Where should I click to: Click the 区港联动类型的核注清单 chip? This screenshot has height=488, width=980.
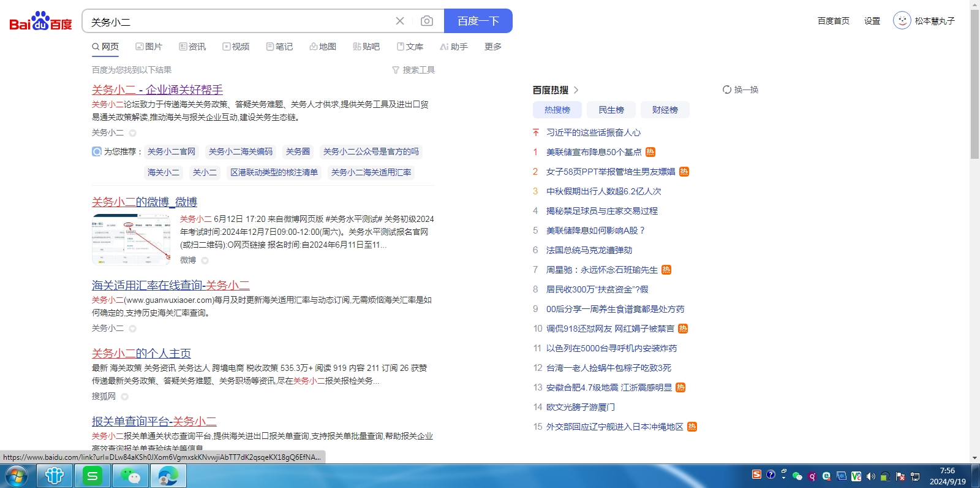[274, 172]
